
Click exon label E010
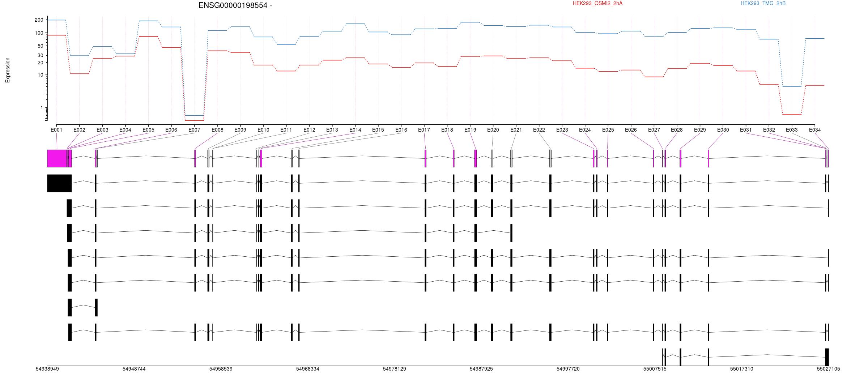point(263,130)
